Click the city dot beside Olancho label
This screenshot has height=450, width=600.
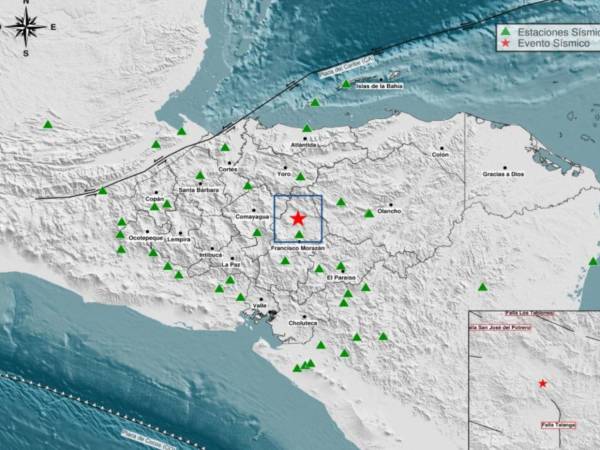(391, 205)
